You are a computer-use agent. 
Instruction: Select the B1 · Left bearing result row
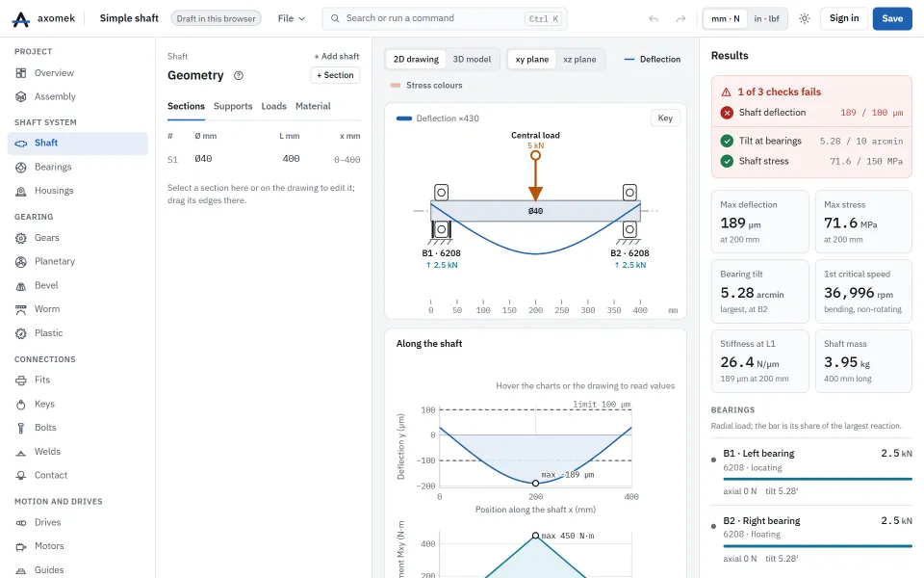pyautogui.click(x=811, y=472)
